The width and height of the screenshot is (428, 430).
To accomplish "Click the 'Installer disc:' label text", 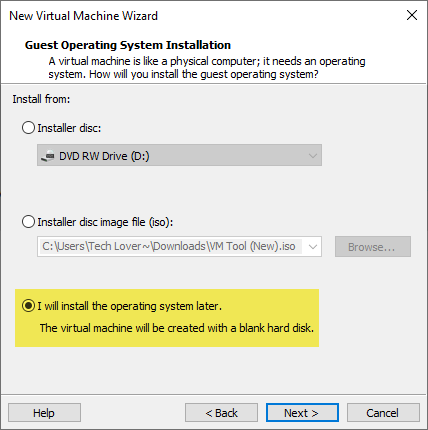I will click(x=69, y=128).
